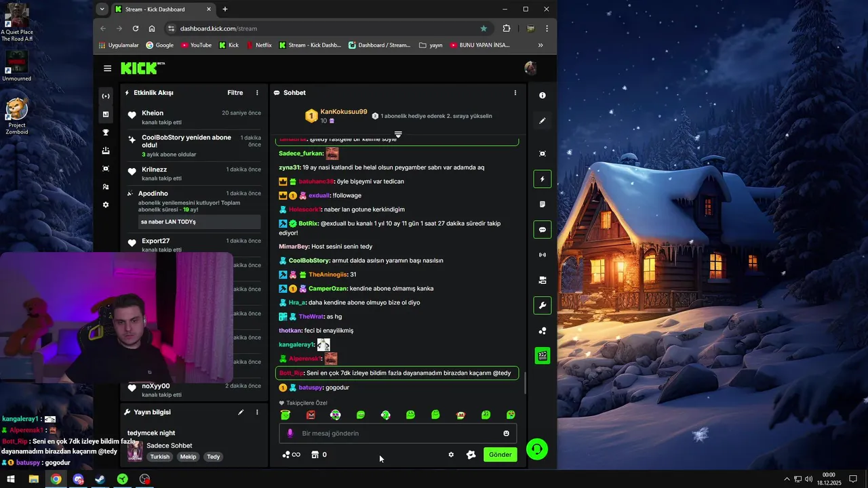The height and width of the screenshot is (488, 868).
Task: Collapse the chat leaderboard handle
Action: pos(398,134)
